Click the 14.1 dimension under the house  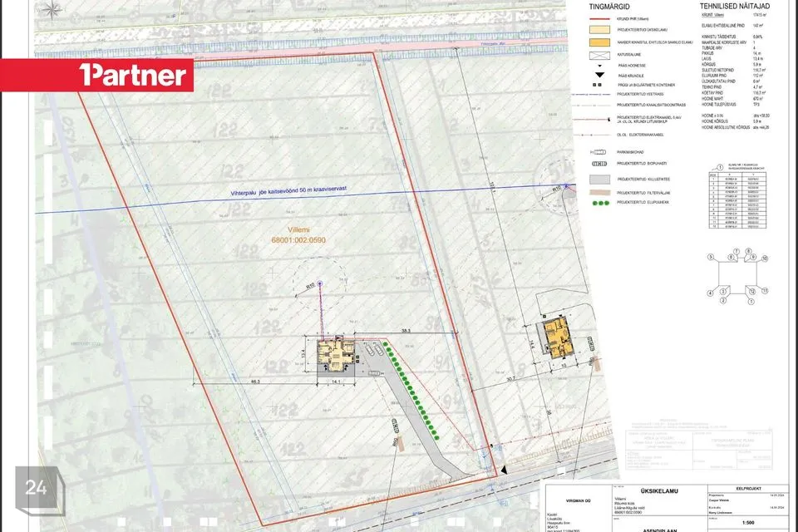(x=335, y=382)
